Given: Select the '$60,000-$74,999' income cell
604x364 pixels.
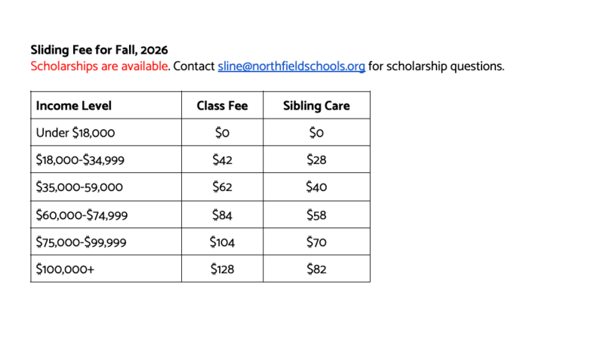Looking at the screenshot, I should point(106,214).
